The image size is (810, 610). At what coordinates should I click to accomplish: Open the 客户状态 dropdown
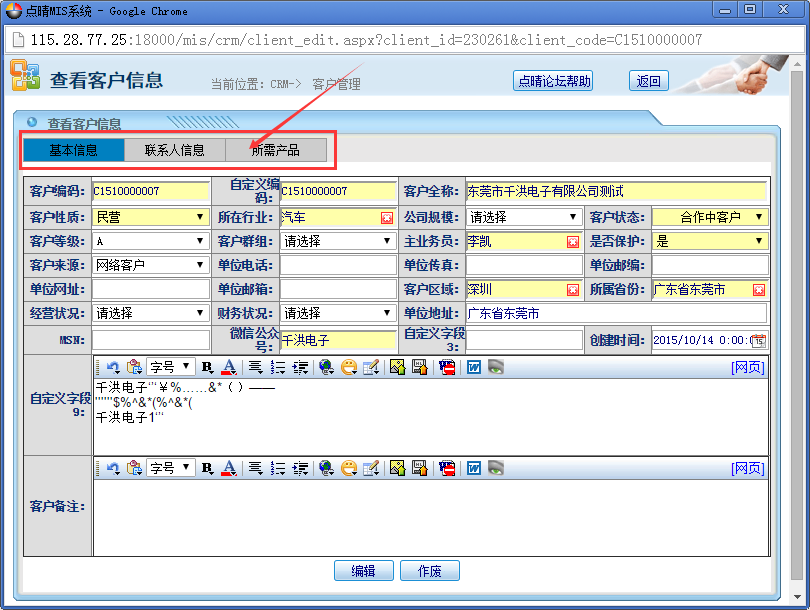pyautogui.click(x=759, y=217)
